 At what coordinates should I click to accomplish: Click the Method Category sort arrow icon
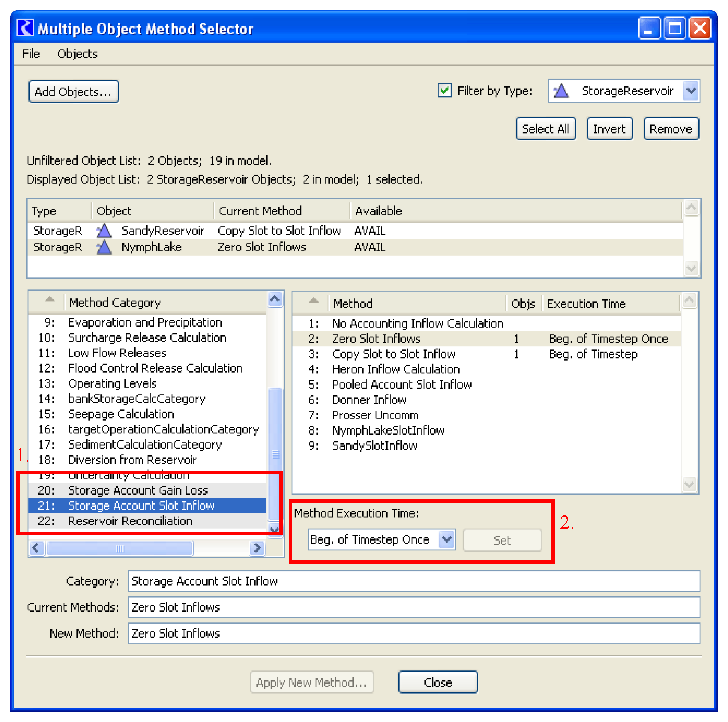pos(50,300)
